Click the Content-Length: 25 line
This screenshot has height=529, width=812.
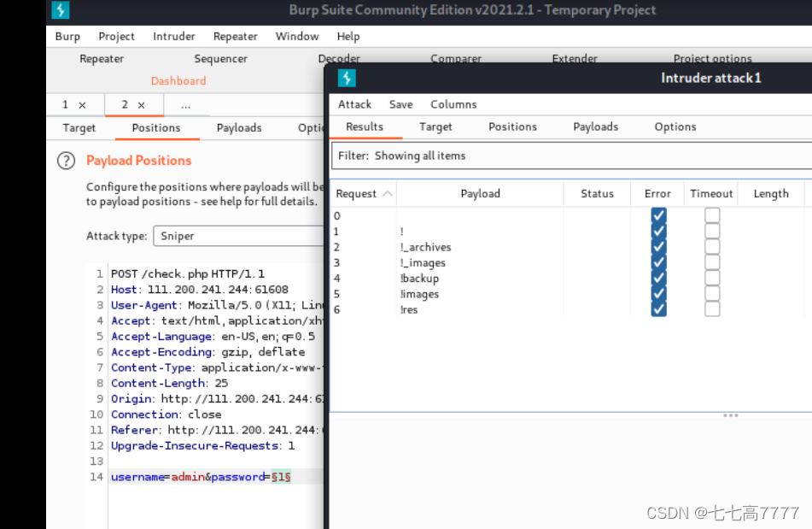point(169,383)
